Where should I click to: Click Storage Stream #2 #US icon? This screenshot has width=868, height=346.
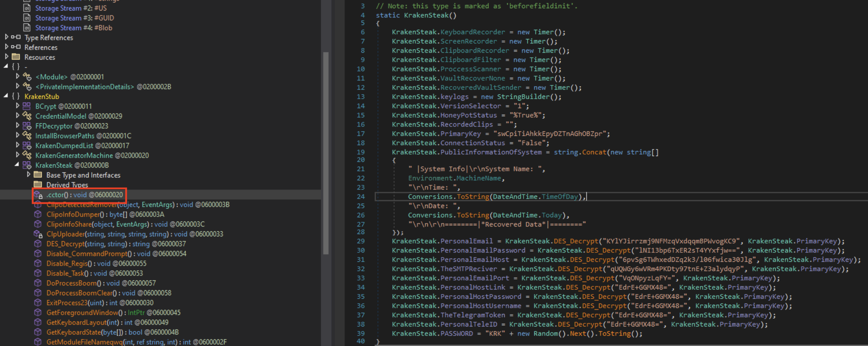pyautogui.click(x=27, y=8)
